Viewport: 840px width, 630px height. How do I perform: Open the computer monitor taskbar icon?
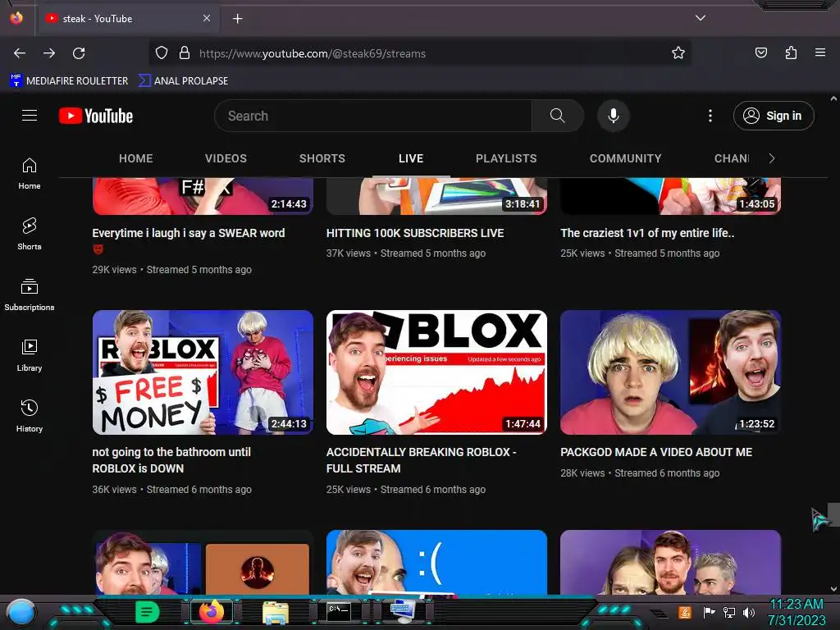[402, 612]
